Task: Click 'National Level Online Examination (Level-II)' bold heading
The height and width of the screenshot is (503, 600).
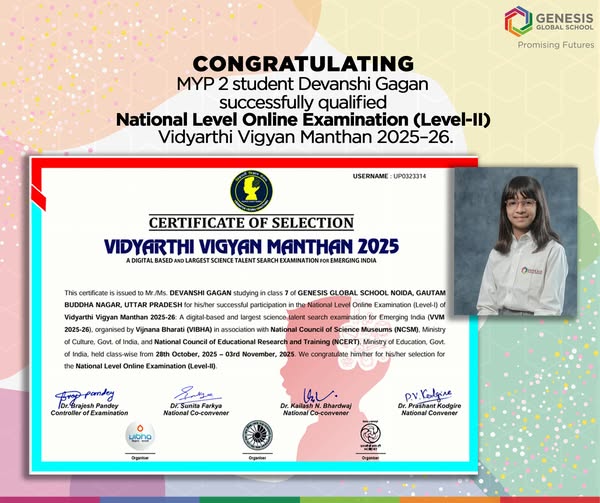Action: click(303, 119)
